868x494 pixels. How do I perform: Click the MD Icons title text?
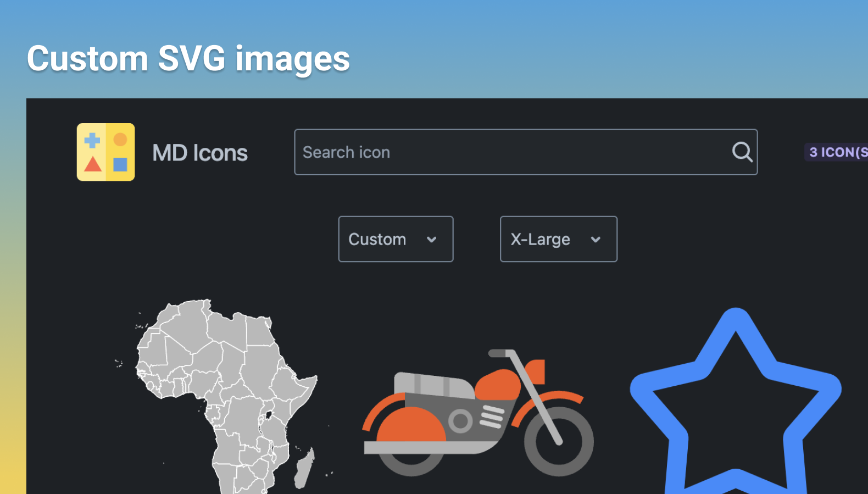tap(200, 153)
